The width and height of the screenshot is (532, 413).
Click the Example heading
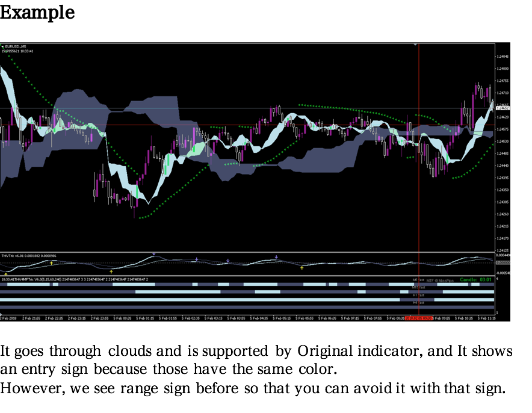coord(37,13)
